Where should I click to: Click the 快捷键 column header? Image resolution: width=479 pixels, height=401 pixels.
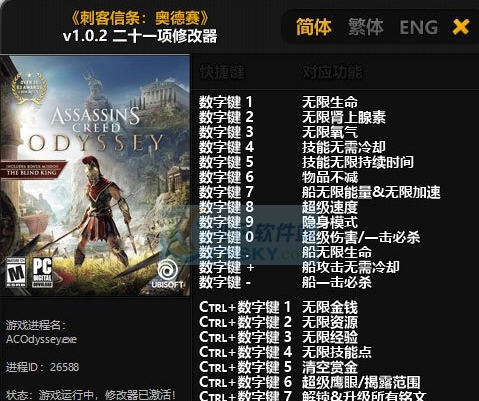222,72
